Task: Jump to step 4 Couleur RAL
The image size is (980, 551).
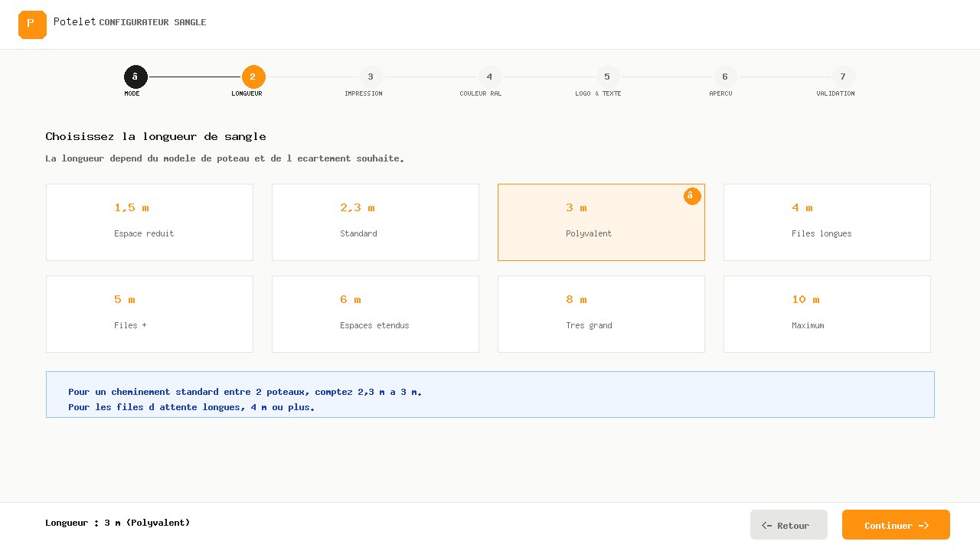Action: click(489, 77)
